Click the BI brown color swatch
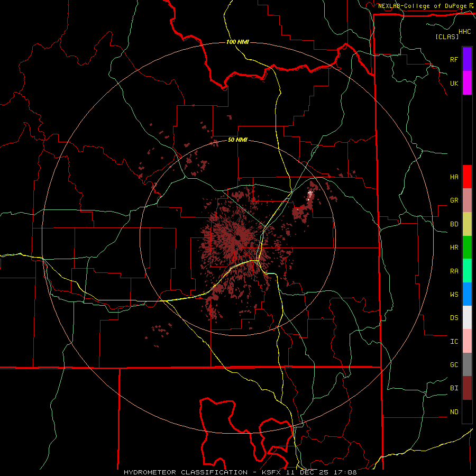This screenshot has height=476, width=476. (467, 388)
